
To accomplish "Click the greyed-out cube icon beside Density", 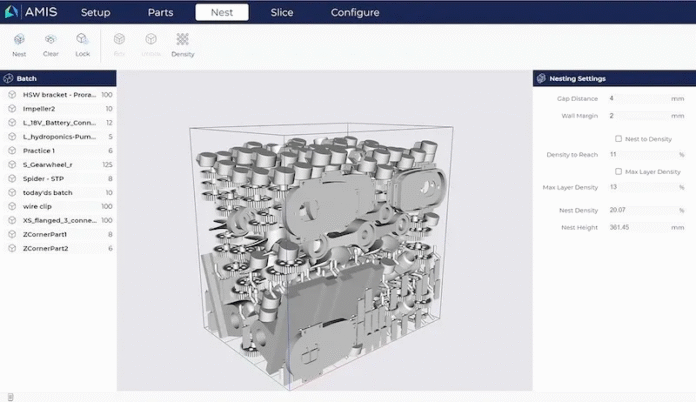I will tap(151, 39).
